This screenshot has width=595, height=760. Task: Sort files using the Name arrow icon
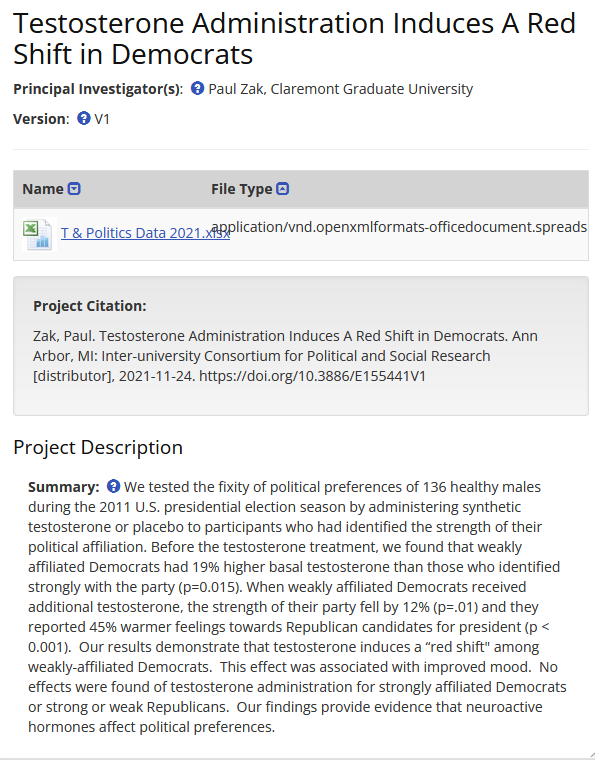(74, 189)
